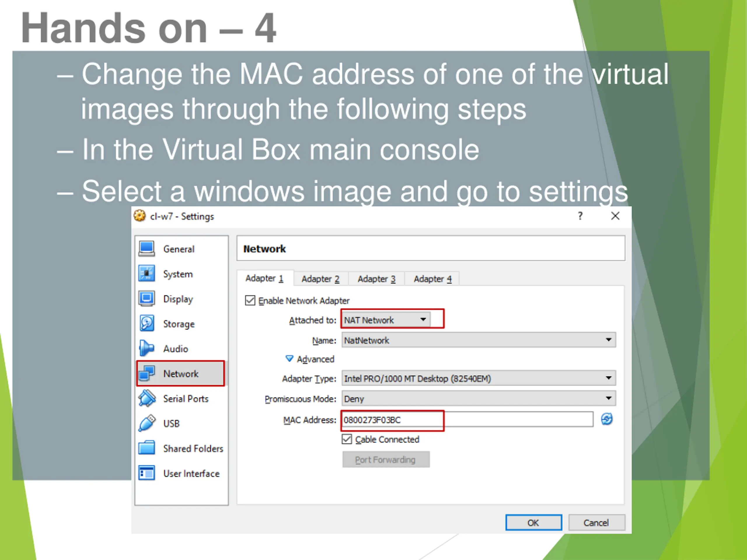This screenshot has height=560, width=747.
Task: Click the MAC Address label
Action: (310, 420)
